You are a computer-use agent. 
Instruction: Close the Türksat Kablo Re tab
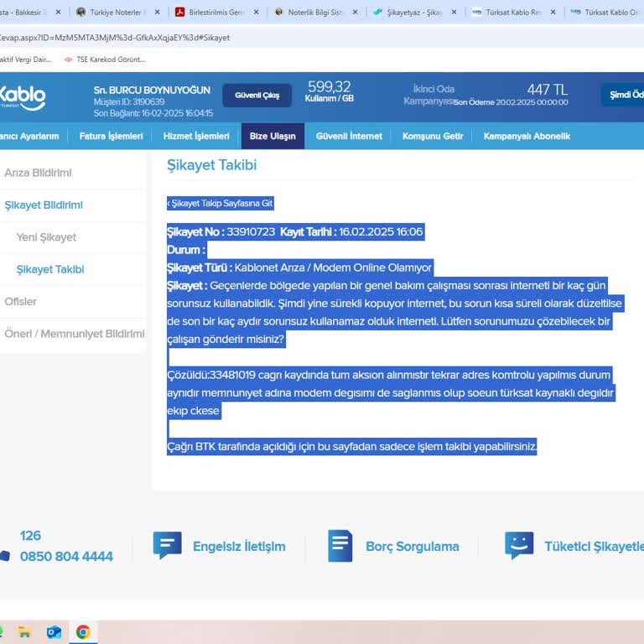pyautogui.click(x=553, y=13)
